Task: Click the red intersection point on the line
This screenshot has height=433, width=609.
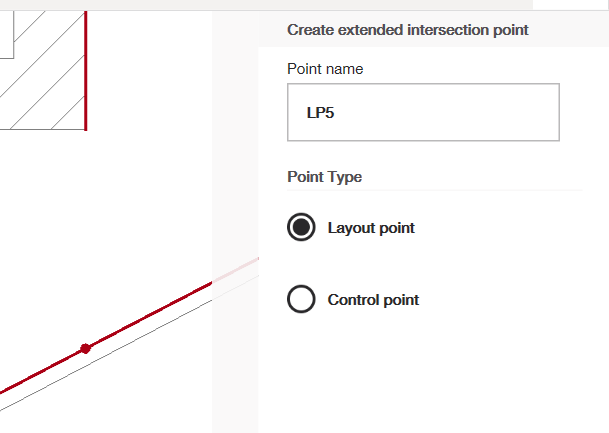Action: pyautogui.click(x=85, y=348)
